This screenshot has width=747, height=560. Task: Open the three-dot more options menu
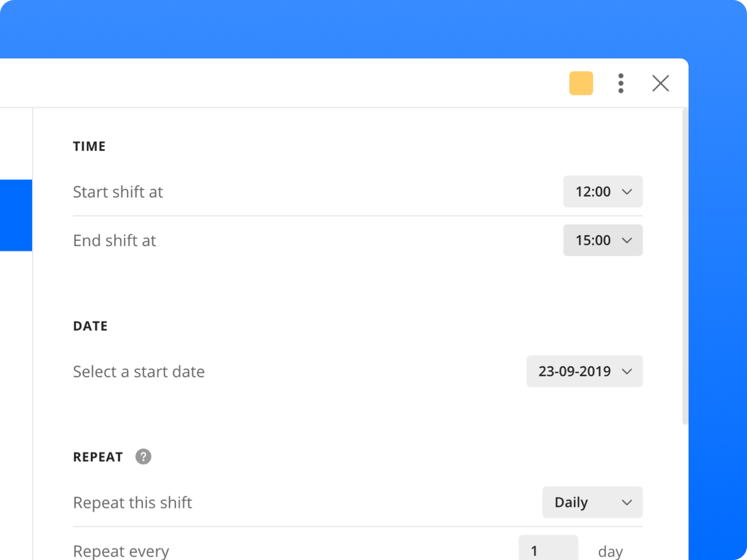tap(621, 83)
